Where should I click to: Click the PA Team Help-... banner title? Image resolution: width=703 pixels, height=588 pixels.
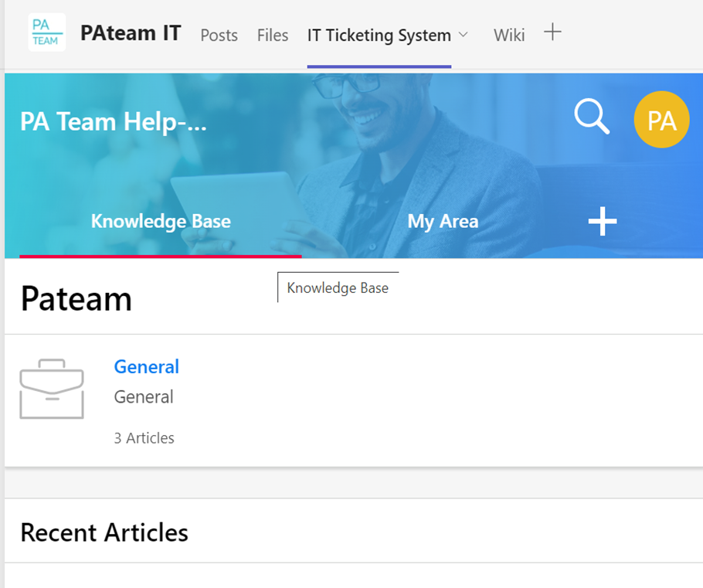point(114,121)
